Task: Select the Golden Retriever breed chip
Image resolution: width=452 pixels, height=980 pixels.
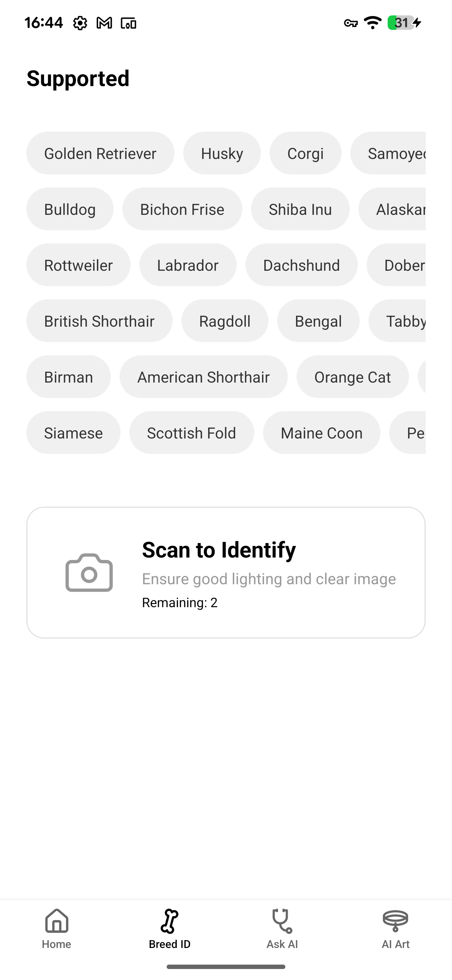Action: click(x=100, y=153)
